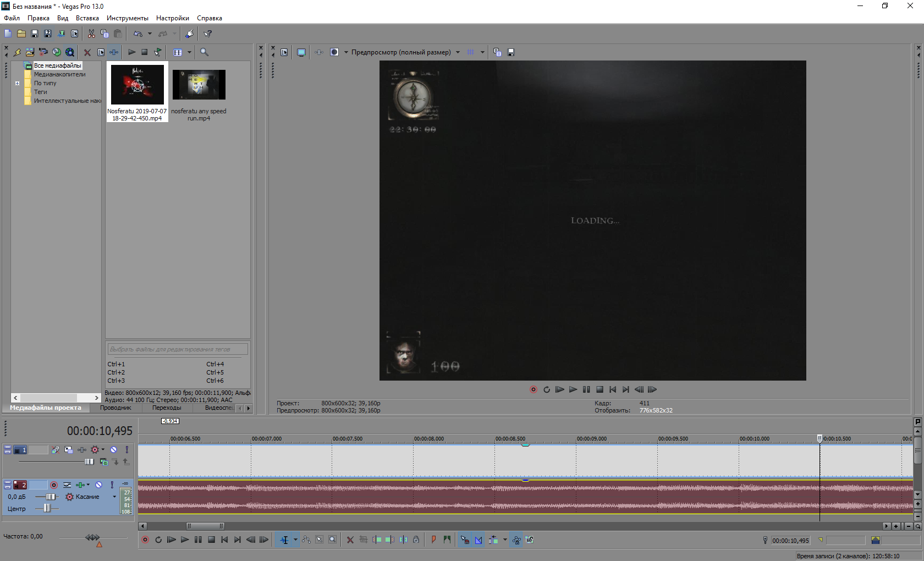Pause playback in the preview window
Viewport: 924px width, 561px height.
click(586, 389)
